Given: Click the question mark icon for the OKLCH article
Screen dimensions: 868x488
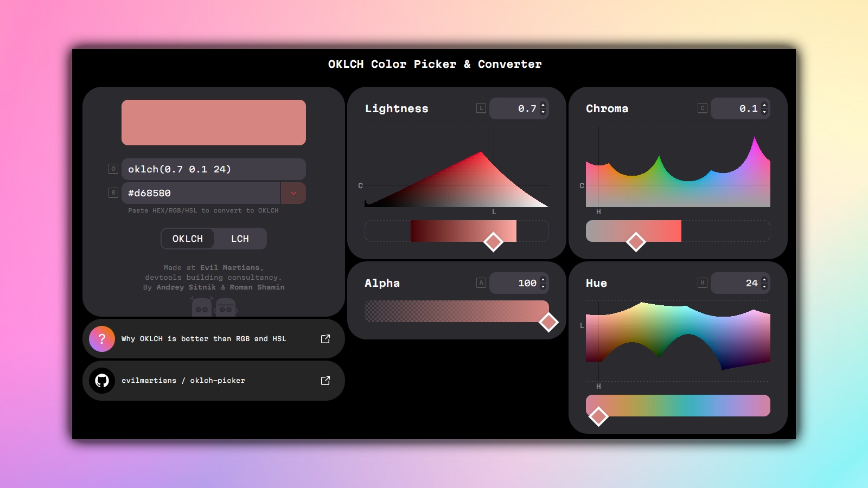Looking at the screenshot, I should [x=102, y=339].
